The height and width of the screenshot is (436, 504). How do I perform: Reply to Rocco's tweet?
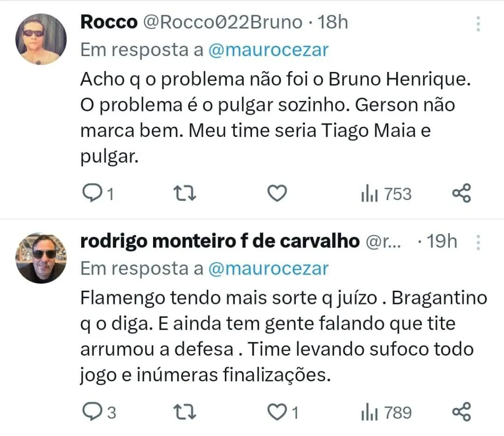point(91,194)
